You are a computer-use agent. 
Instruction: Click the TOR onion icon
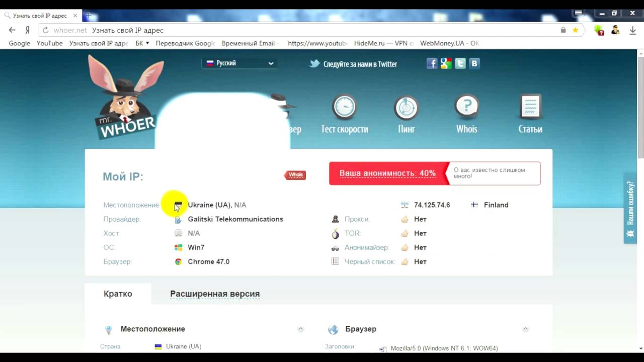point(336,233)
